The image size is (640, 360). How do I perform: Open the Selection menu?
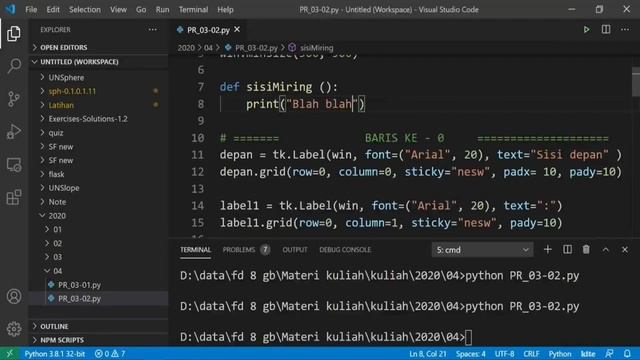[x=84, y=9]
